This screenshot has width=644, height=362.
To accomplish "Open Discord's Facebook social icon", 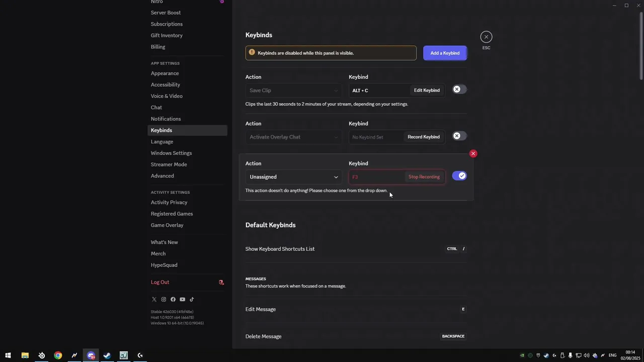I will coord(173,300).
